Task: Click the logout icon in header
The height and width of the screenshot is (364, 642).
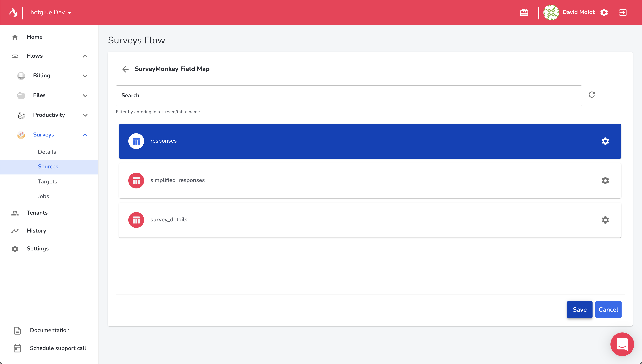Action: (x=622, y=13)
